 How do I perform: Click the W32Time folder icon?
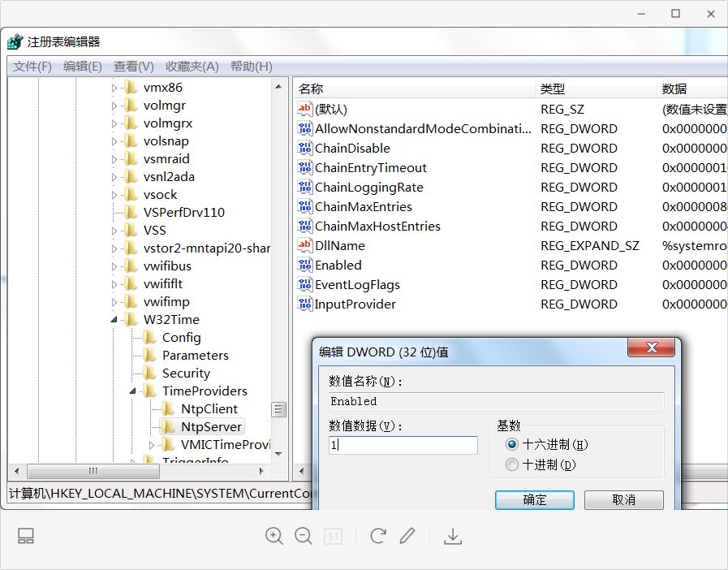click(x=131, y=320)
